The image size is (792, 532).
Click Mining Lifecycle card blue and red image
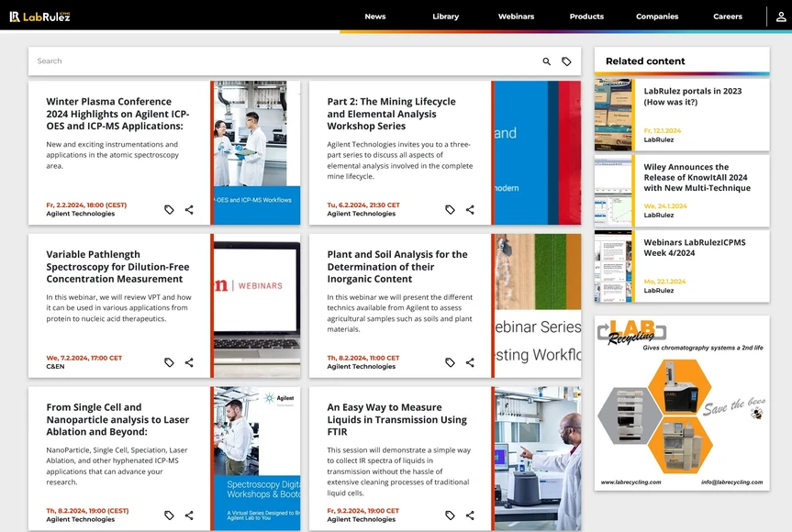[x=538, y=153]
